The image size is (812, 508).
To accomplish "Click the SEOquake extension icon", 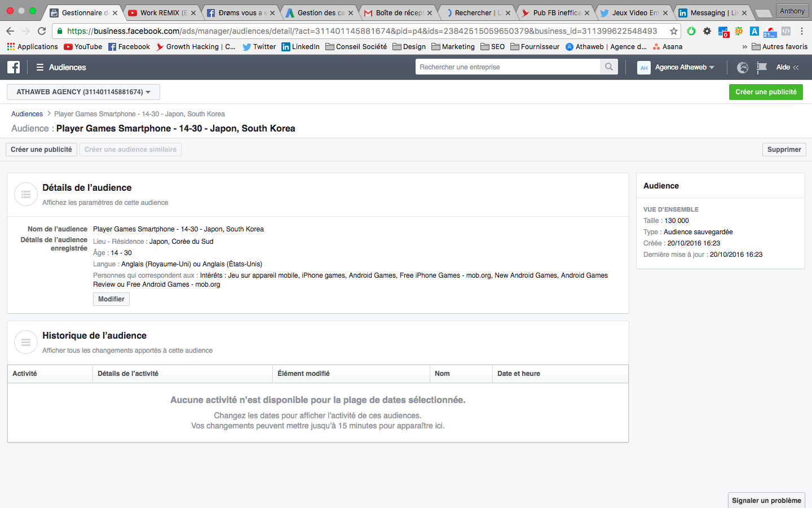I will pos(739,31).
